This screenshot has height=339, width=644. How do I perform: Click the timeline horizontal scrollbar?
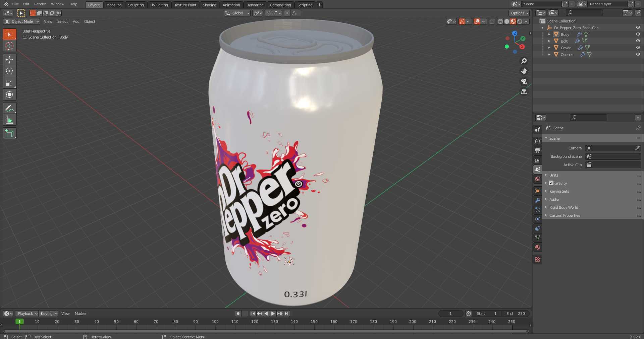coord(266,331)
